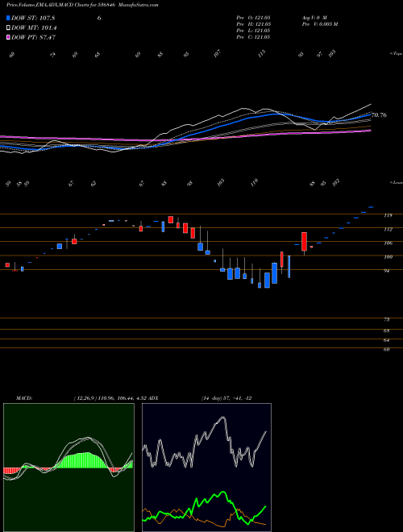Click the 'Avg V: 0 M' volume text
The width and height of the screenshot is (403, 532).
(x=314, y=18)
